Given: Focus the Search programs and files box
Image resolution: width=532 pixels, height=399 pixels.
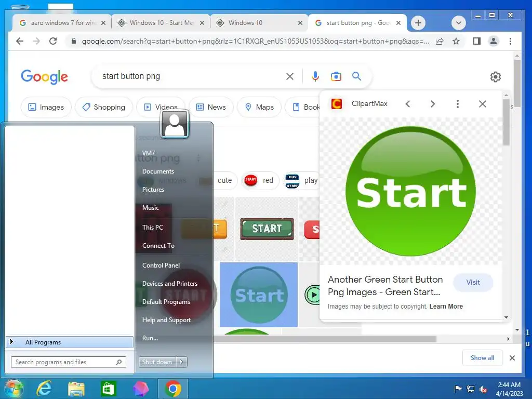Looking at the screenshot, I should pos(69,362).
